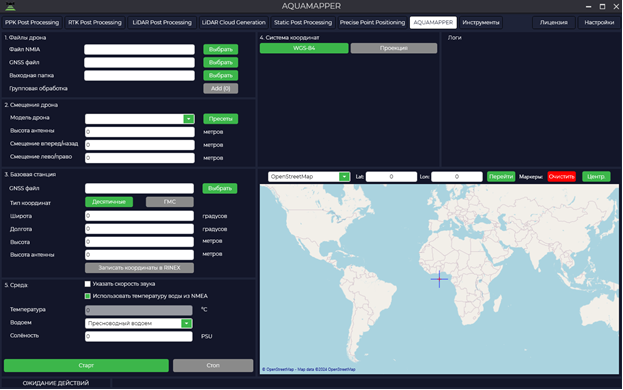Click base station Высота антенны field
623x390 pixels.
point(139,255)
